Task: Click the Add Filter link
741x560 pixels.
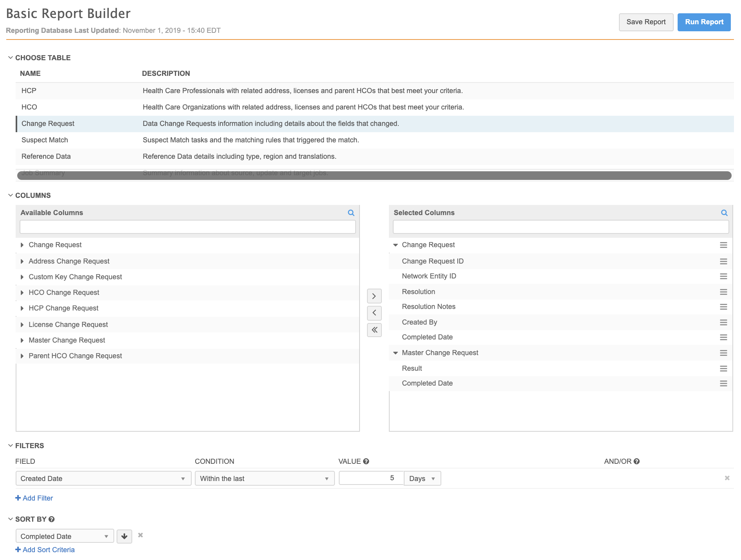Action: [x=34, y=498]
